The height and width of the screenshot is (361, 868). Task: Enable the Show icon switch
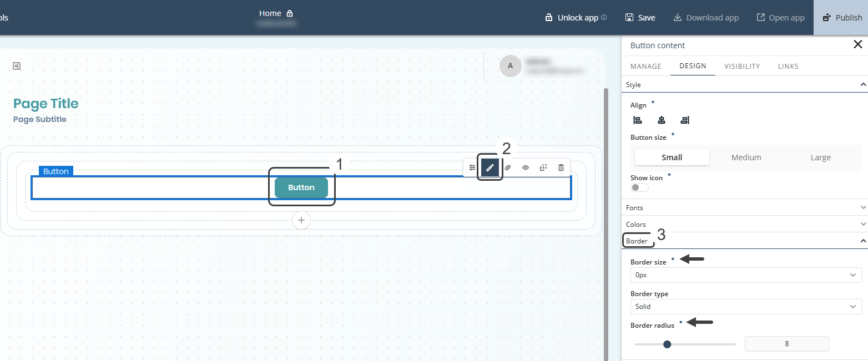coord(639,187)
